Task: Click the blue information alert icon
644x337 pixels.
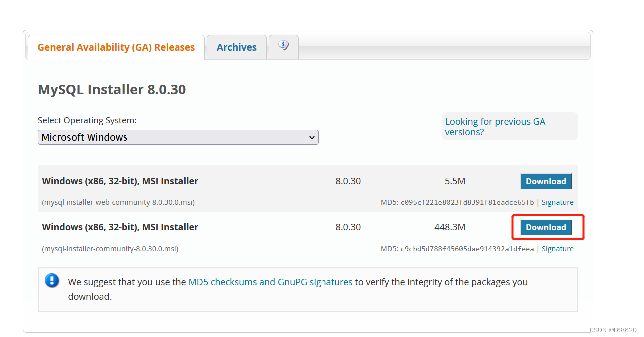Action: pos(52,281)
